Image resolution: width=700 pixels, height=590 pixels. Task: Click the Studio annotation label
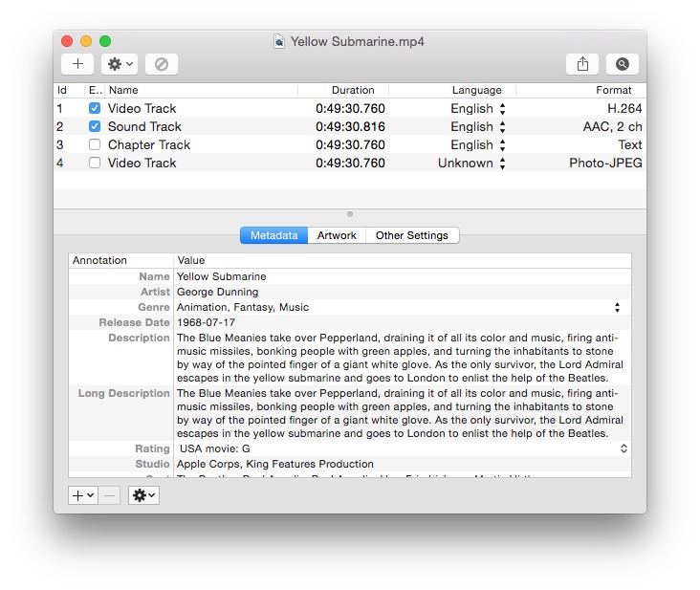[152, 464]
